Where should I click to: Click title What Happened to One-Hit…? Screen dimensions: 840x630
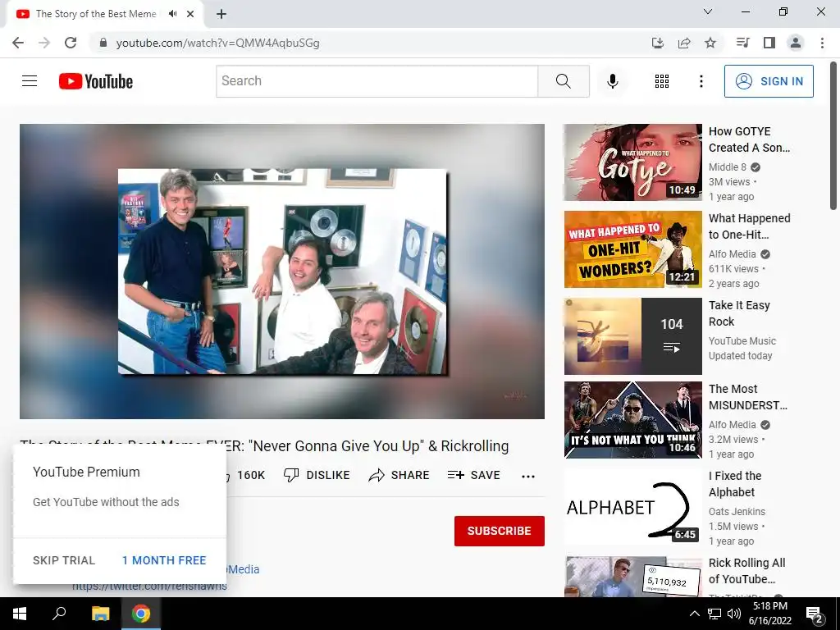point(750,226)
